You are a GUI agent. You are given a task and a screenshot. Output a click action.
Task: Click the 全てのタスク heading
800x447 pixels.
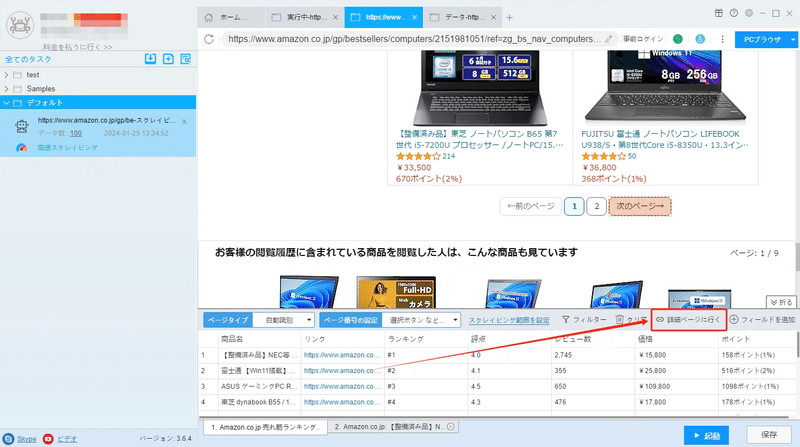pyautogui.click(x=28, y=59)
